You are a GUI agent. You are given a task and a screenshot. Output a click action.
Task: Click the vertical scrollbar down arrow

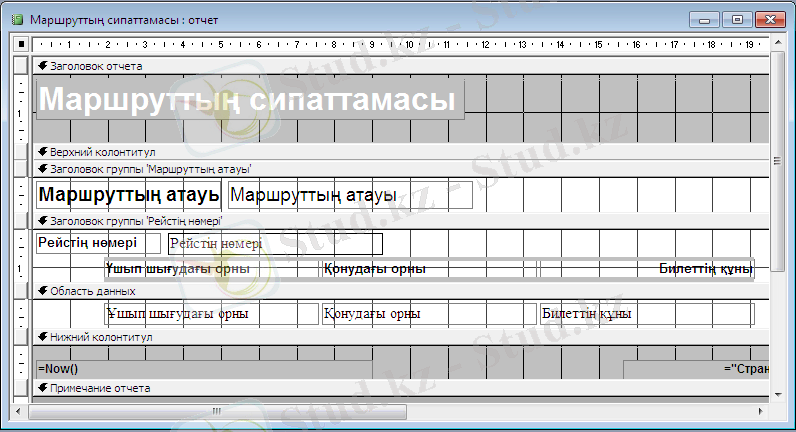click(x=778, y=394)
